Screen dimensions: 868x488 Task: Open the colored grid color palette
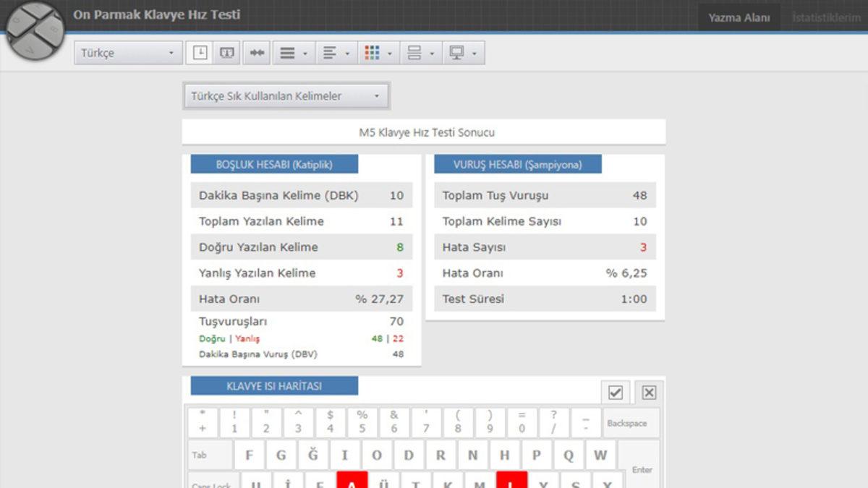click(x=372, y=53)
